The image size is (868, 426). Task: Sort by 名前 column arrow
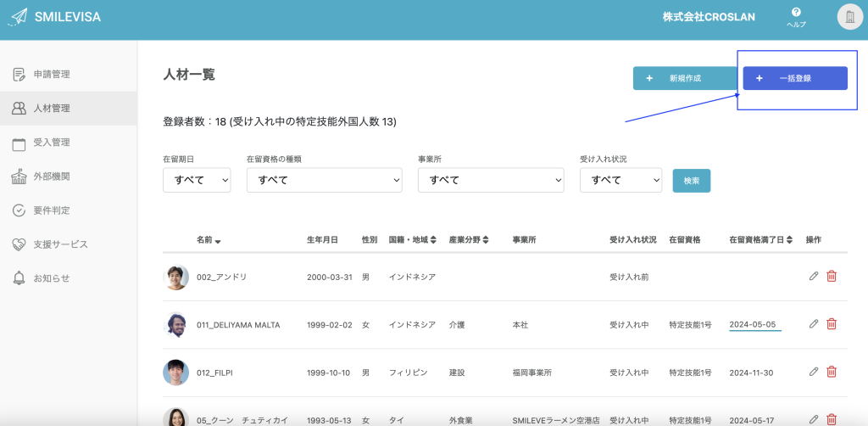(218, 242)
